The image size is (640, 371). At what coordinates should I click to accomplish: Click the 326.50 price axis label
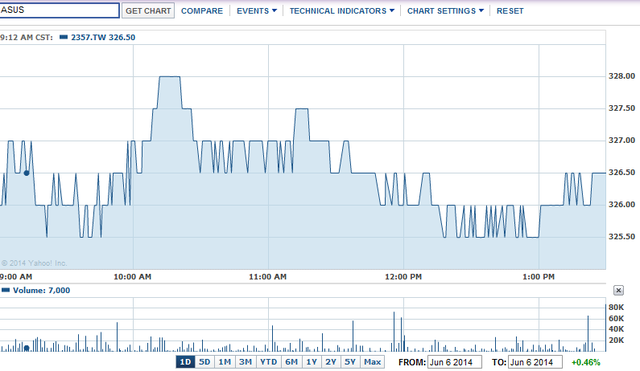point(622,172)
